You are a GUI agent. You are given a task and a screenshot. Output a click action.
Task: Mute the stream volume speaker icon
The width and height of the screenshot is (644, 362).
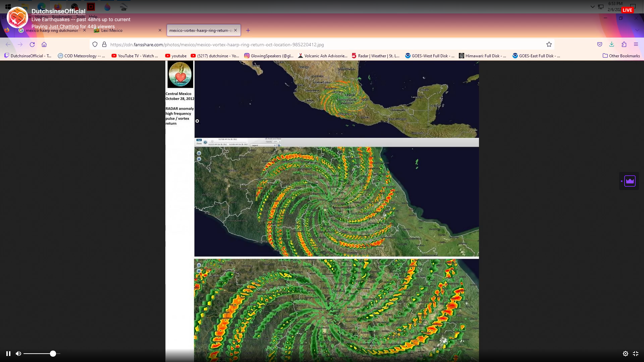pyautogui.click(x=18, y=354)
